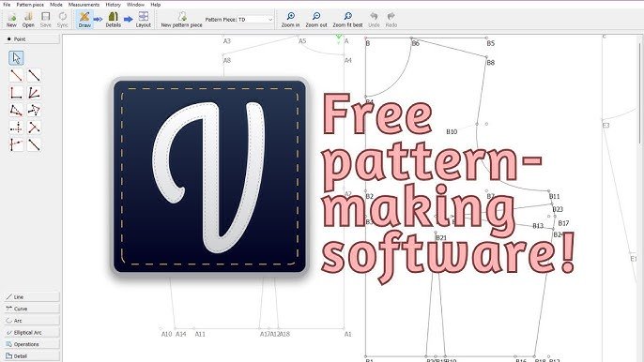Screen dimensions: 644x362
Task: Click the Undo toolbar icon
Action: click(x=374, y=20)
